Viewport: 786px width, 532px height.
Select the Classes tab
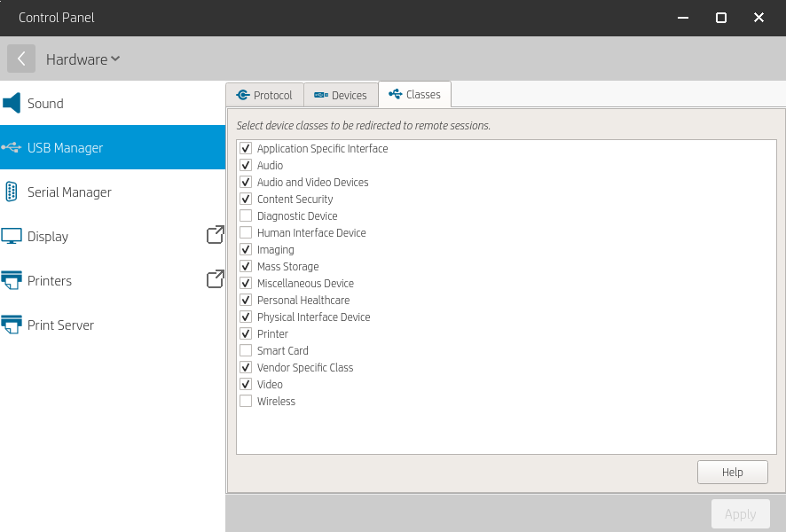[414, 94]
